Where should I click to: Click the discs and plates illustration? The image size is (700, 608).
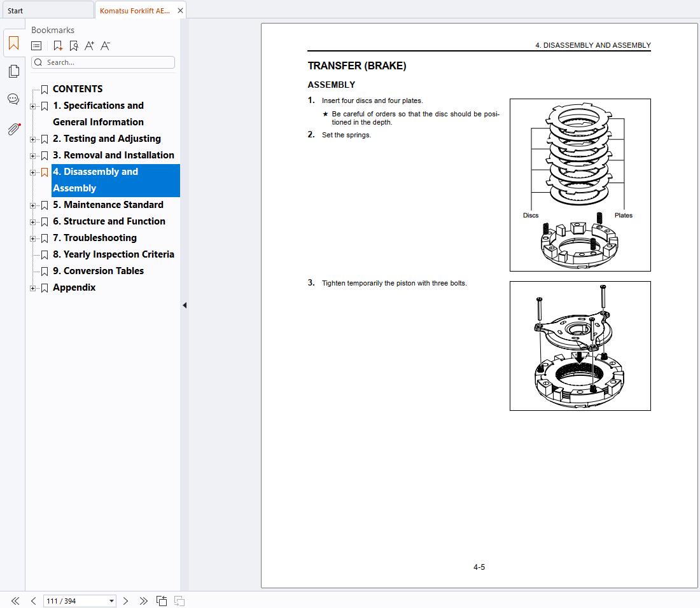580,184
